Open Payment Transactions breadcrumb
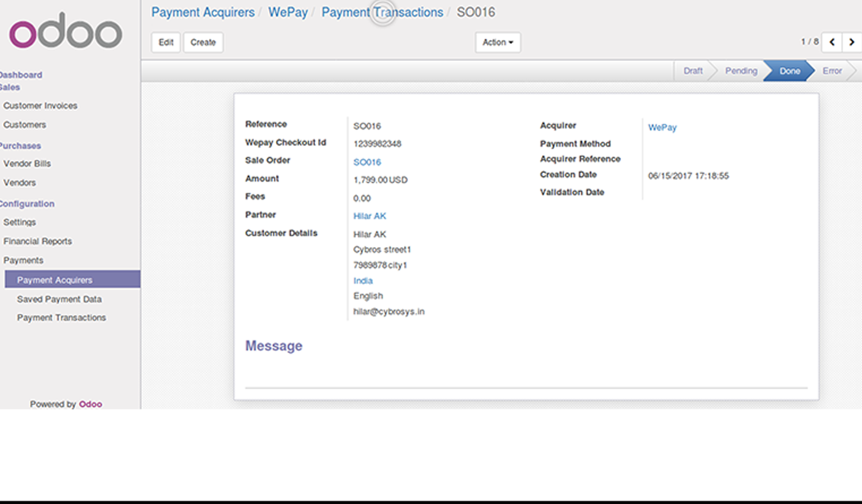The height and width of the screenshot is (504, 862). pos(382,12)
